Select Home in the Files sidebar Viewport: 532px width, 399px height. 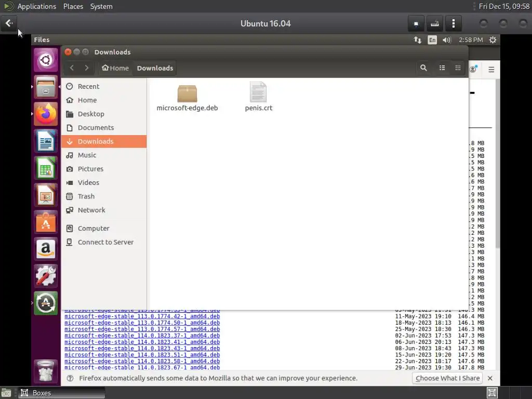[104, 100]
